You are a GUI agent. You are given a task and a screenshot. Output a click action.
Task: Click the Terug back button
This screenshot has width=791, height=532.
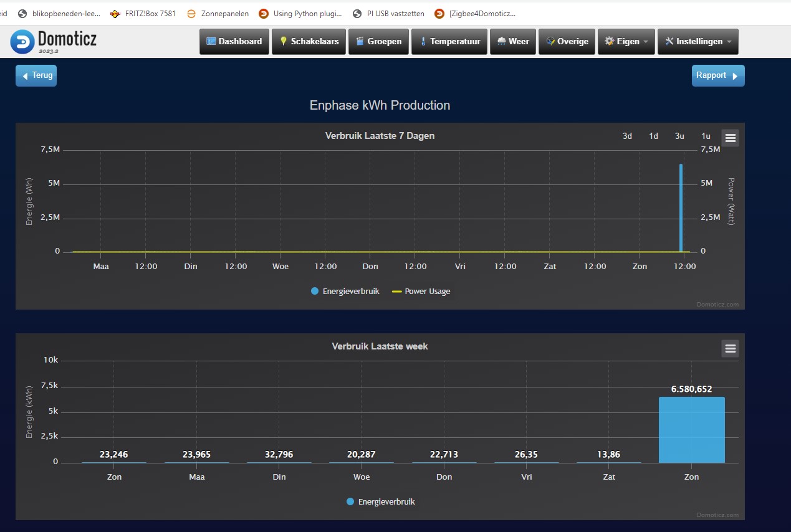pyautogui.click(x=36, y=75)
